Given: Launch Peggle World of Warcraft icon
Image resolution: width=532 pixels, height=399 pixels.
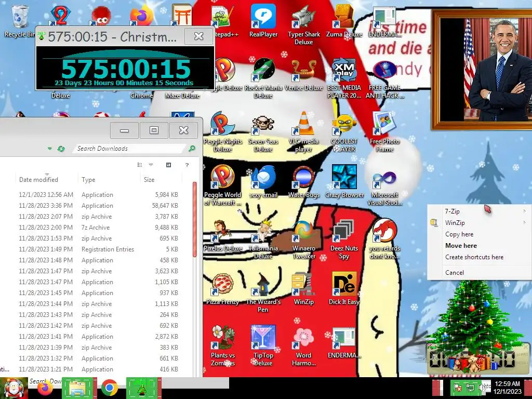Looking at the screenshot, I should [222, 185].
